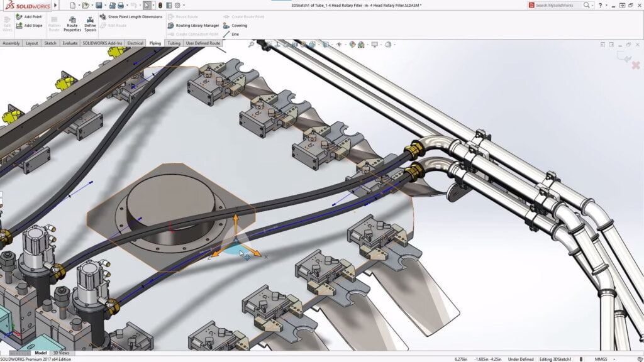This screenshot has height=362, width=644.
Task: Open the Electrical ribbon tab
Action: 135,43
